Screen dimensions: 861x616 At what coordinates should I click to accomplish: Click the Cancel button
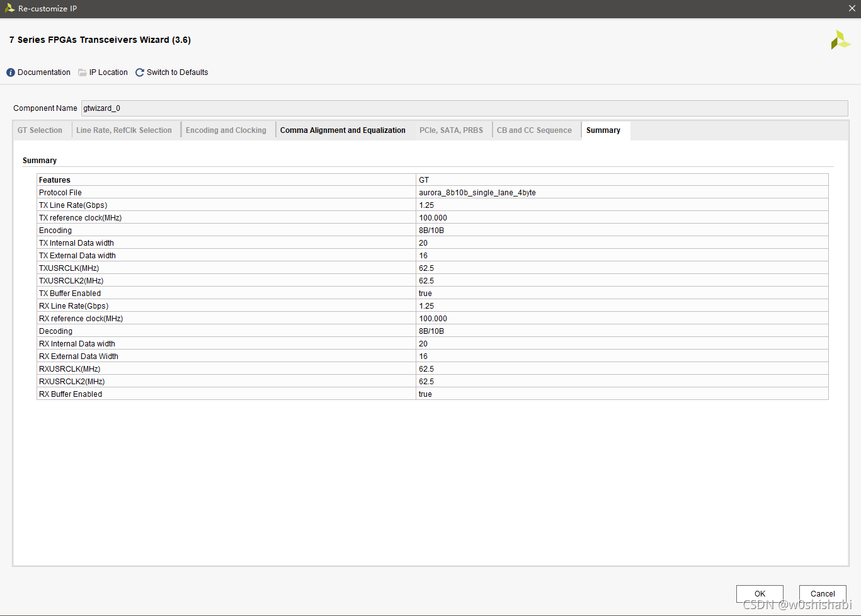[823, 593]
